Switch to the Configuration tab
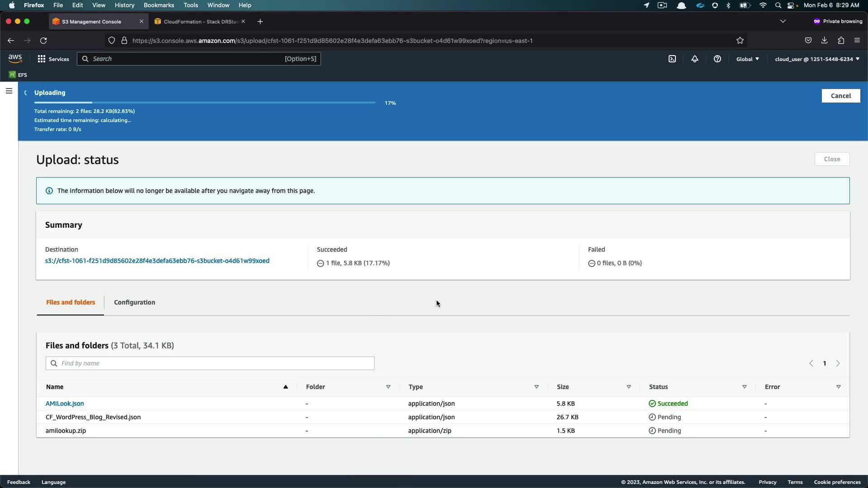Viewport: 868px width, 488px height. click(x=134, y=302)
